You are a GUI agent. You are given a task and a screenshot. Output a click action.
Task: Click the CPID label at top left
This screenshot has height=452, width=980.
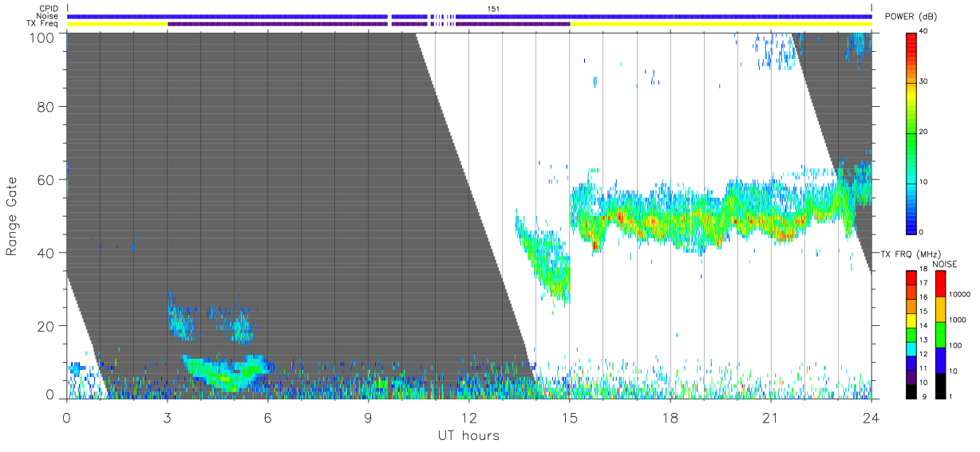pos(48,9)
